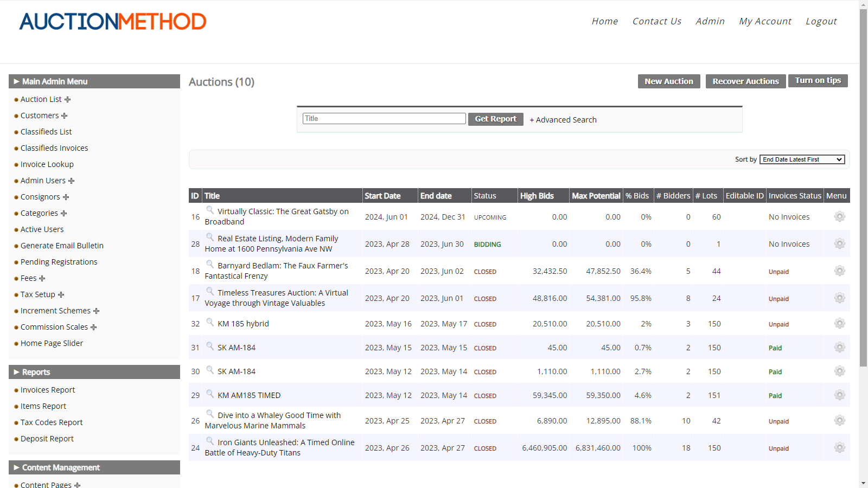The image size is (868, 488).
Task: Open Pending Registrations link
Action: [x=59, y=262]
